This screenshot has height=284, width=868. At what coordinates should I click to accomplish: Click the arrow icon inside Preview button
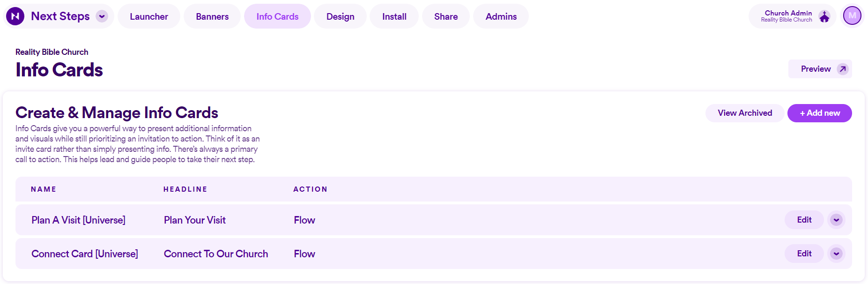pyautogui.click(x=841, y=68)
